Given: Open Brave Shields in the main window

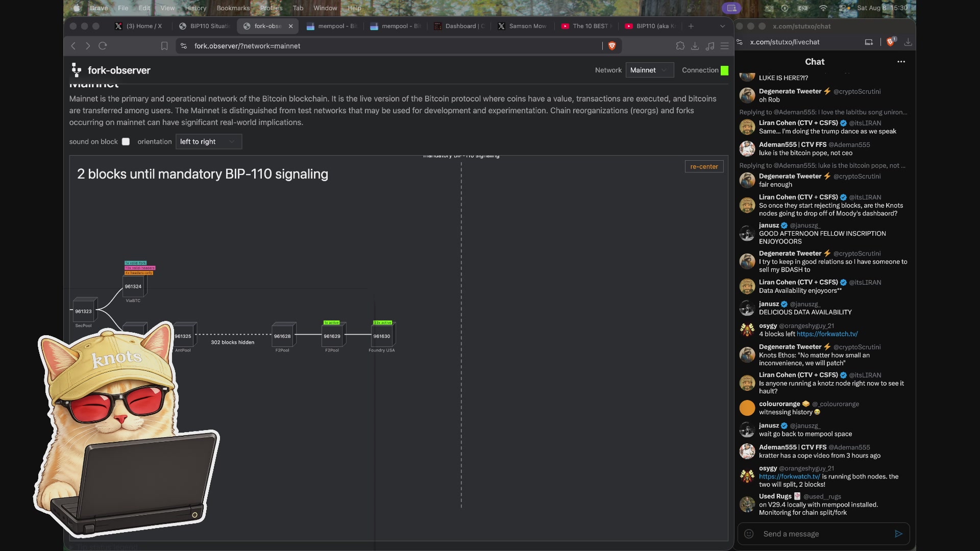Looking at the screenshot, I should click(612, 46).
